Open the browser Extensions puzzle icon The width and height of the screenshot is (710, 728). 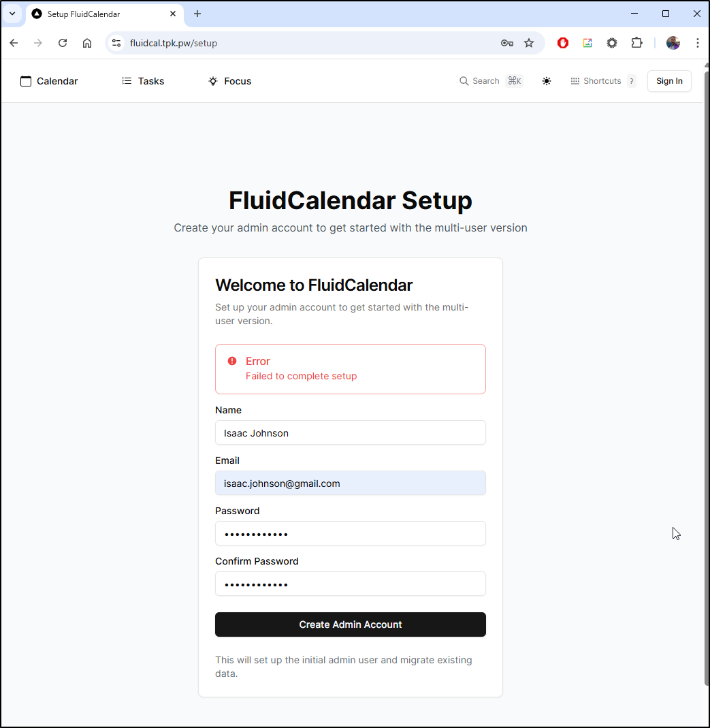click(x=636, y=43)
